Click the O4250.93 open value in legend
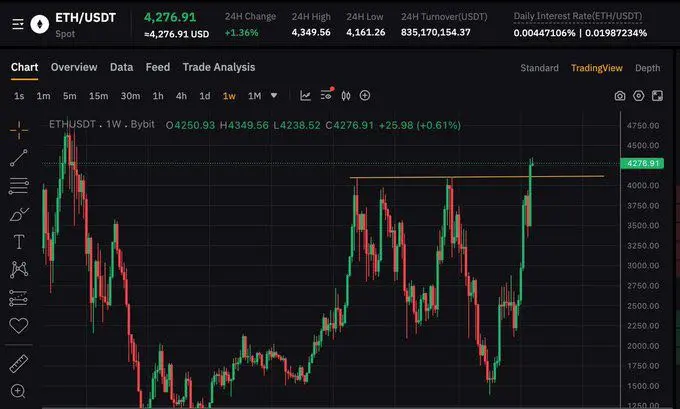 (x=190, y=125)
